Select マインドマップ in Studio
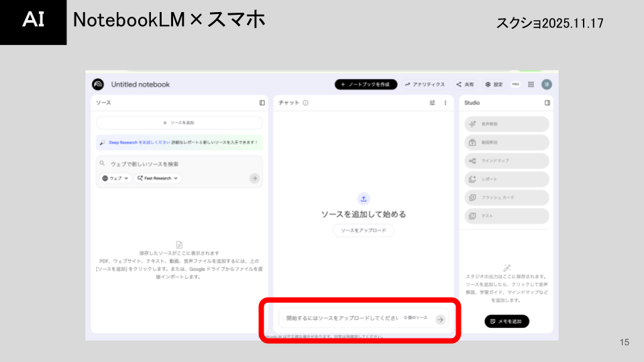 tap(506, 161)
